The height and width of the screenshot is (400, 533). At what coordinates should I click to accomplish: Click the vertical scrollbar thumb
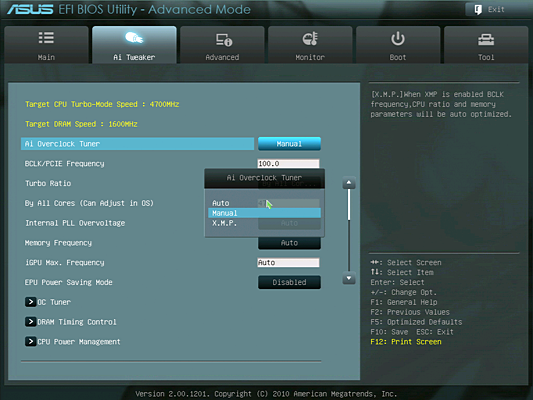349,205
